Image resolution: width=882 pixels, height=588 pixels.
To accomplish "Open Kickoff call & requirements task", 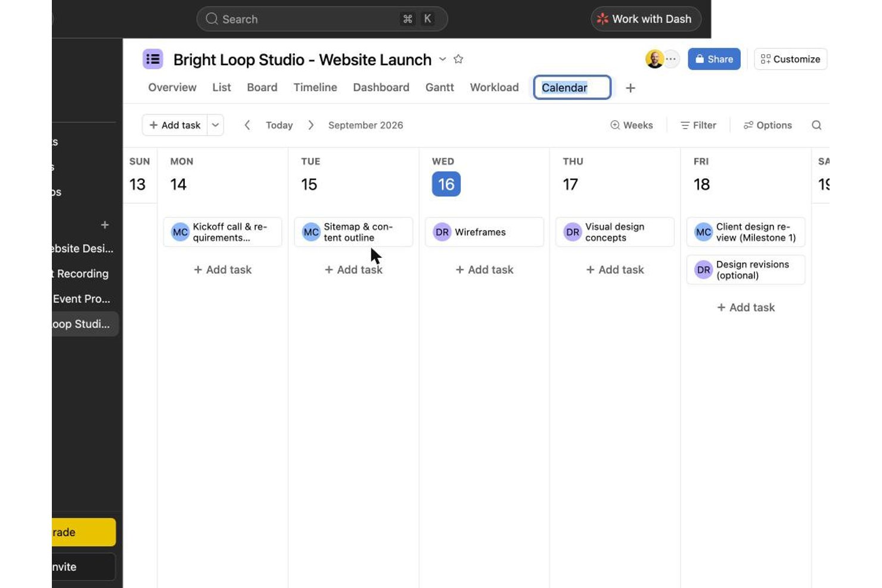I will click(222, 232).
